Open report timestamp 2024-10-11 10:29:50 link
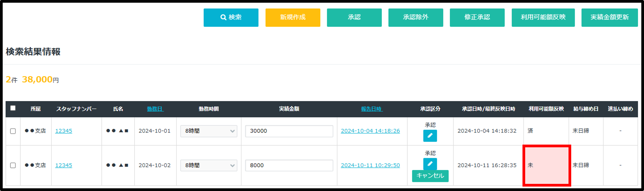 (370, 165)
